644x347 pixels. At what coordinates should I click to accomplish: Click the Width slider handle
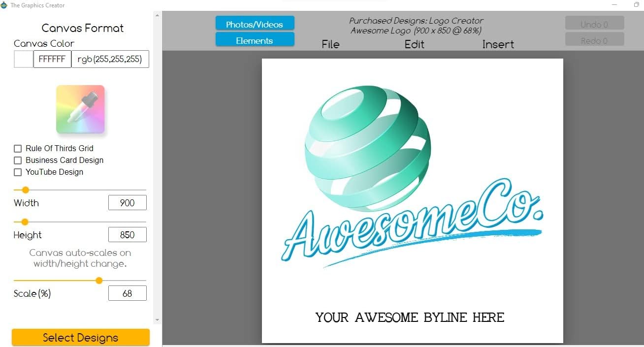click(26, 190)
